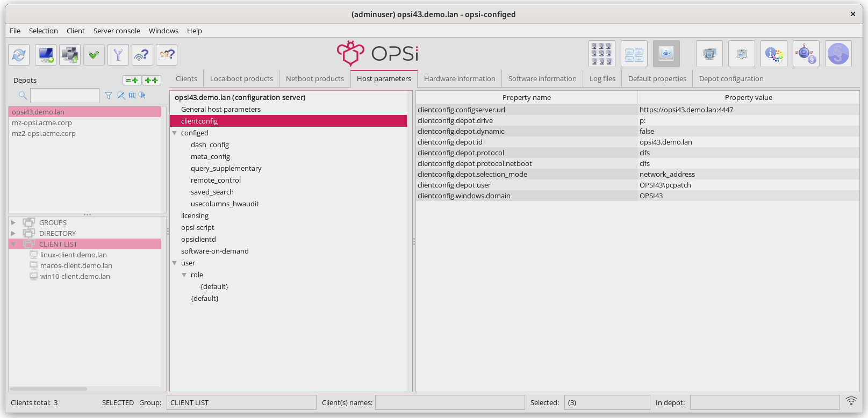The image size is (868, 418).
Task: Collapse the configed tree branch
Action: (x=175, y=133)
